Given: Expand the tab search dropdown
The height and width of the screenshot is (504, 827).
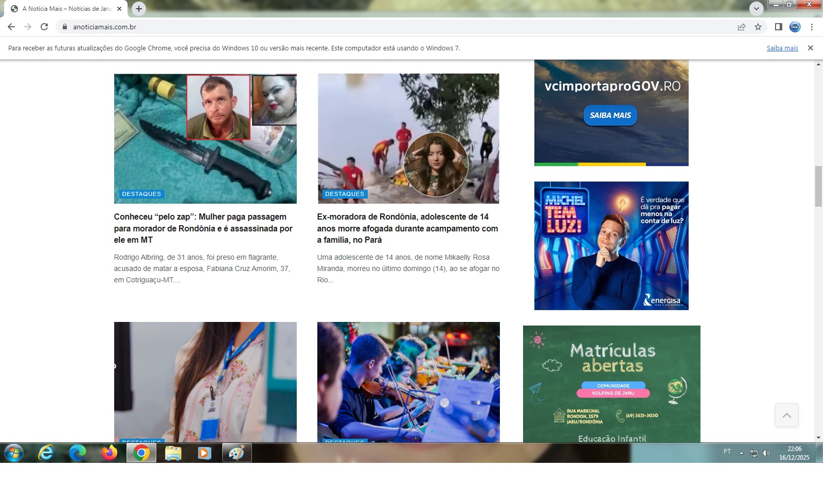Looking at the screenshot, I should 756,9.
